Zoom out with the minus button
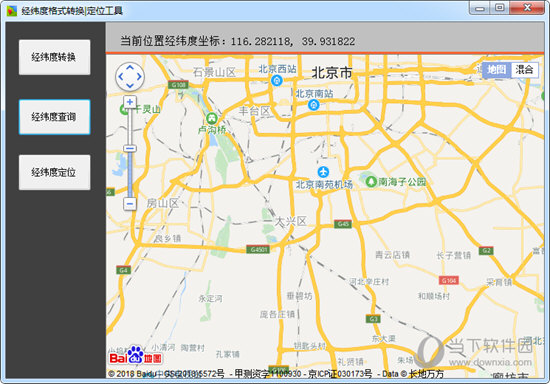550x384 pixels. coord(130,203)
